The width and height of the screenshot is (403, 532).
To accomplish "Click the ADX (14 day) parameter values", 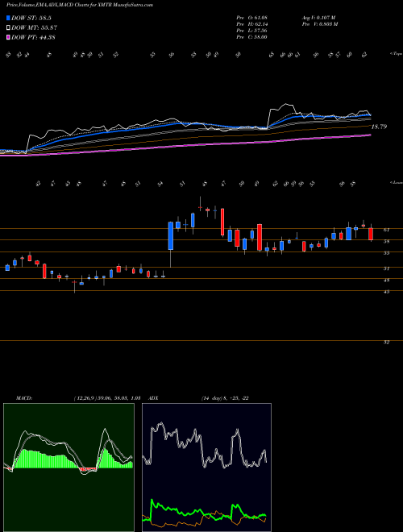I will point(224,398).
